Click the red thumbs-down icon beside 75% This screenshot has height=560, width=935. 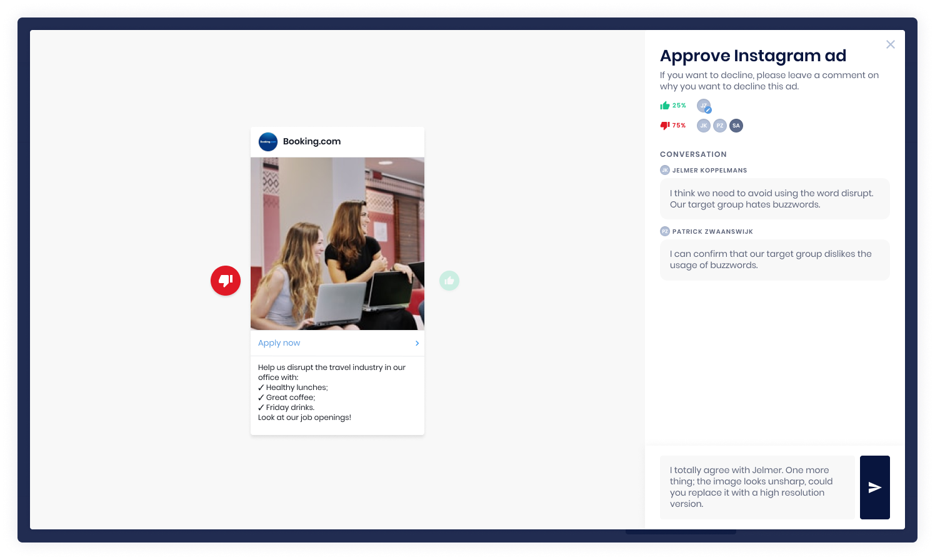pos(665,126)
